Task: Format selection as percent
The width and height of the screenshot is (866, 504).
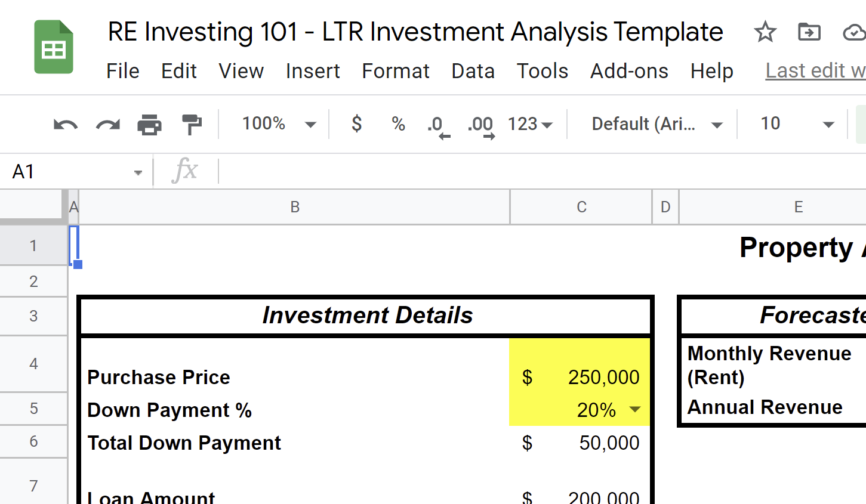Action: pyautogui.click(x=398, y=123)
